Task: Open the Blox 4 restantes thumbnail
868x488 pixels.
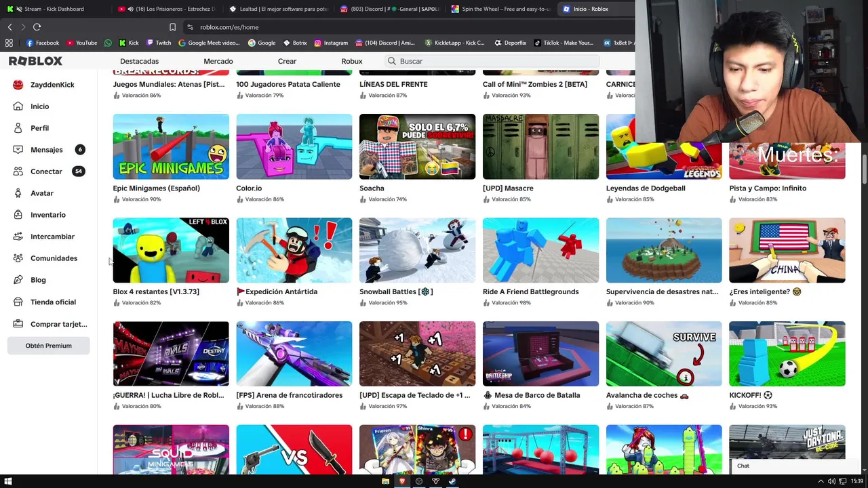Action: (x=171, y=250)
